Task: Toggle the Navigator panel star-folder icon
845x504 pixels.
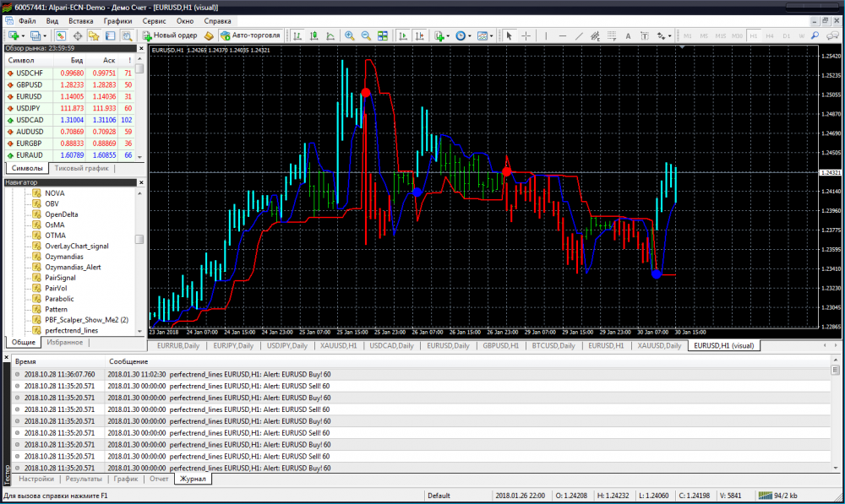Action: point(94,35)
